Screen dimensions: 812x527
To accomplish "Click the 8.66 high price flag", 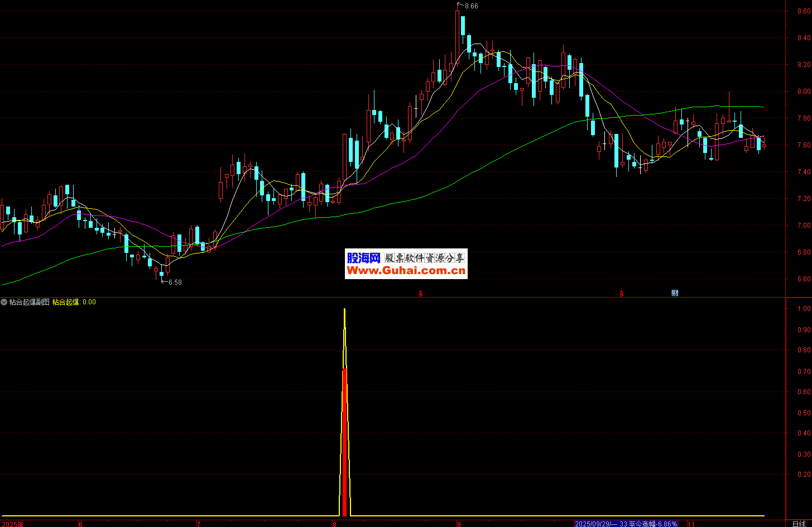I will [468, 6].
